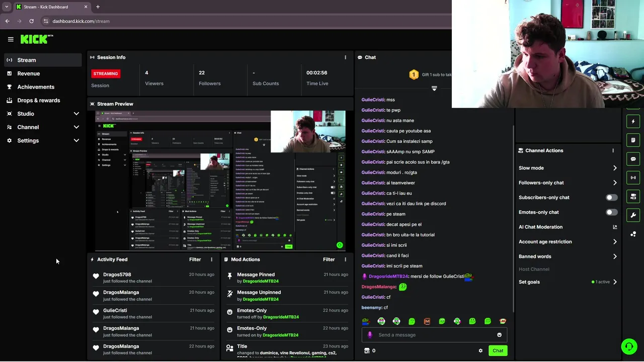644x362 pixels.
Task: Click Dragos5798 in Activity Feed
Action: click(x=117, y=275)
